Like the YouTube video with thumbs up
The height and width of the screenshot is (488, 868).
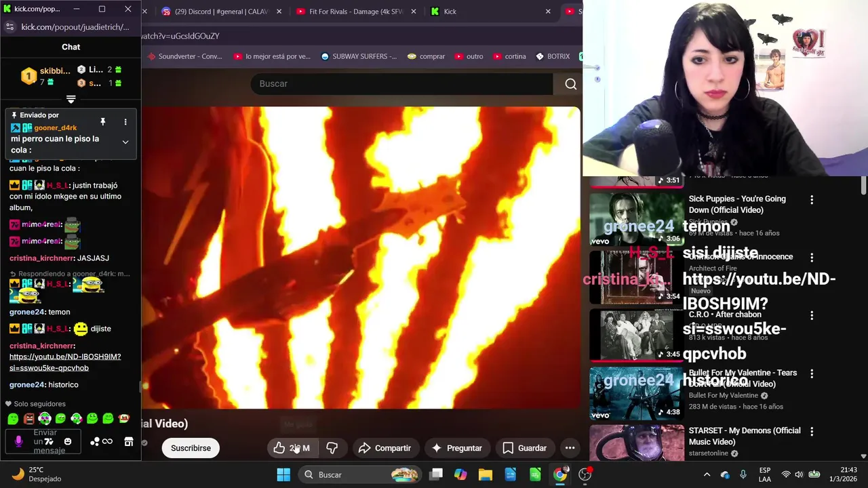click(292, 448)
